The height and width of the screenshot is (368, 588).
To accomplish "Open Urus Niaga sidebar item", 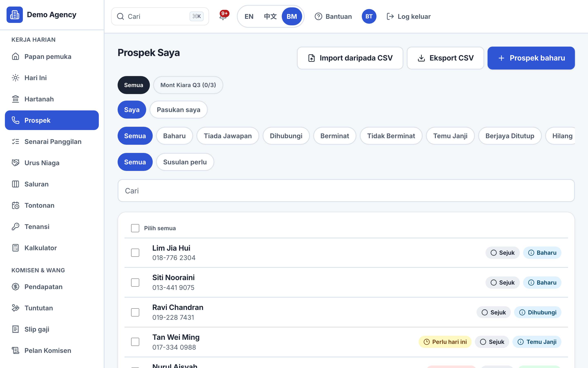I will [52, 163].
